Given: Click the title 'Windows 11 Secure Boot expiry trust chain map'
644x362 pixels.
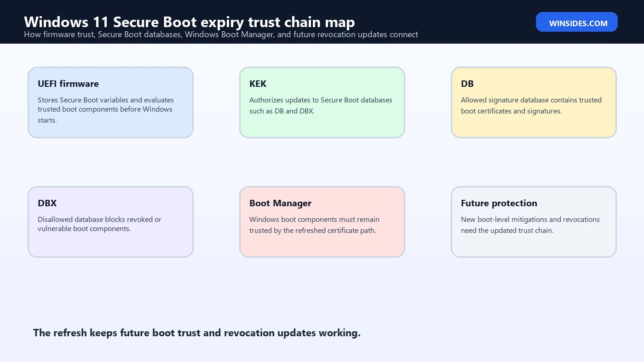Looking at the screenshot, I should [x=189, y=22].
